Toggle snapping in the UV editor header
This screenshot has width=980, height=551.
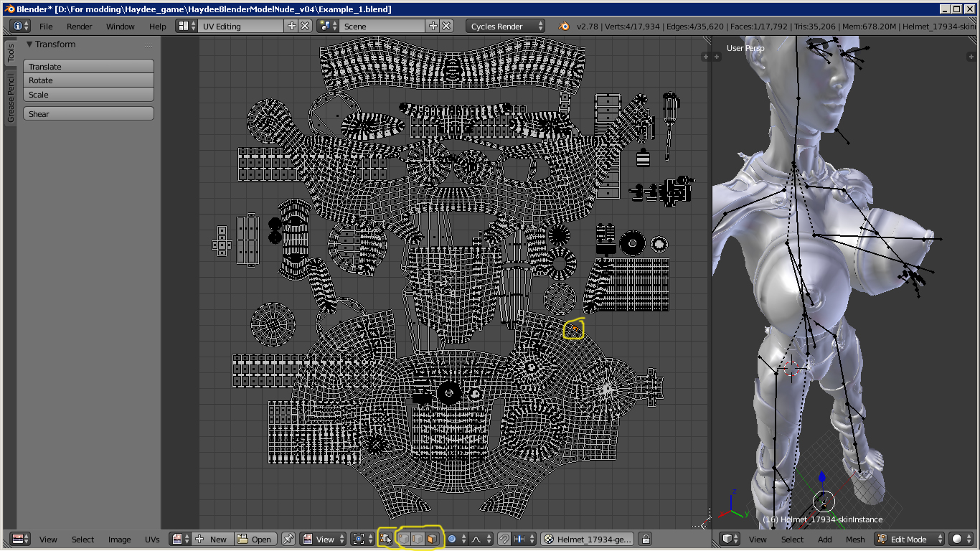504,539
